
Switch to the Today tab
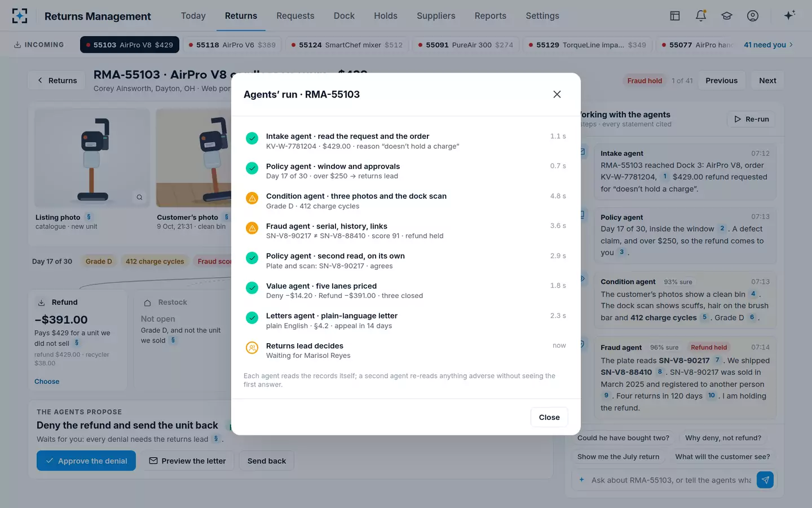(193, 16)
